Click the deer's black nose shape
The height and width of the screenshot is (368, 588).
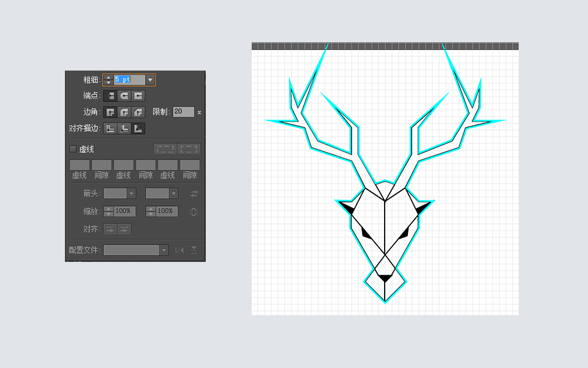click(x=385, y=278)
